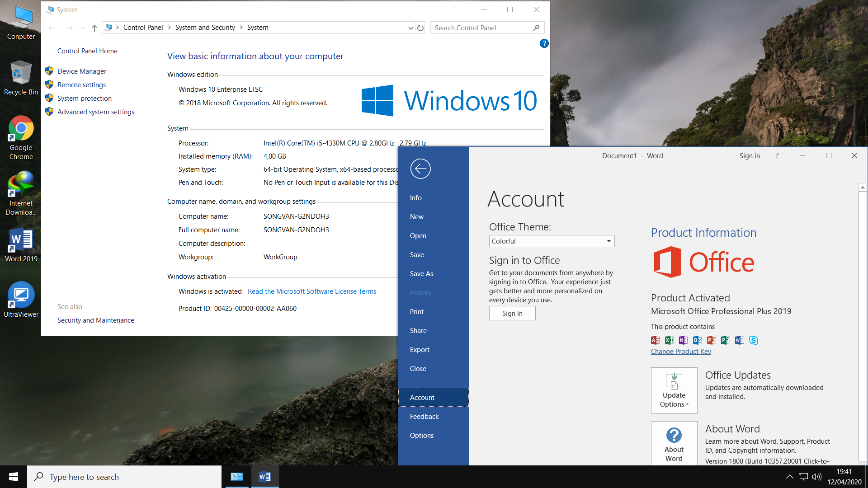Select Share in Word backstage
The image size is (868, 488).
click(x=433, y=331)
